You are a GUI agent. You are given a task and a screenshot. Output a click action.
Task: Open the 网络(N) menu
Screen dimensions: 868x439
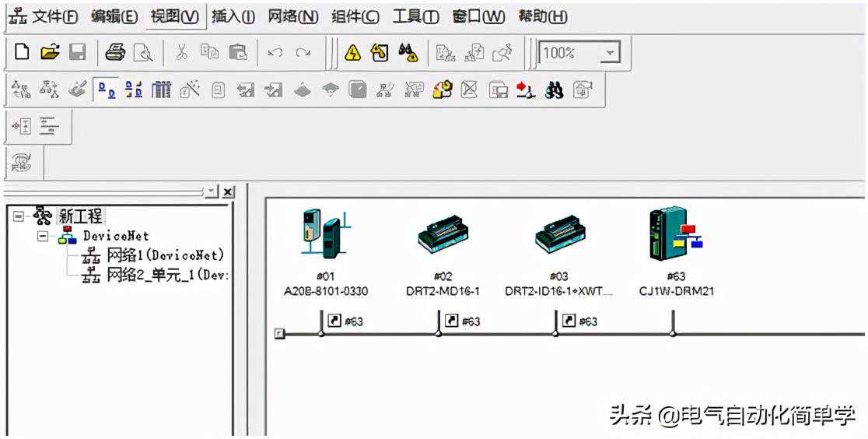[292, 16]
